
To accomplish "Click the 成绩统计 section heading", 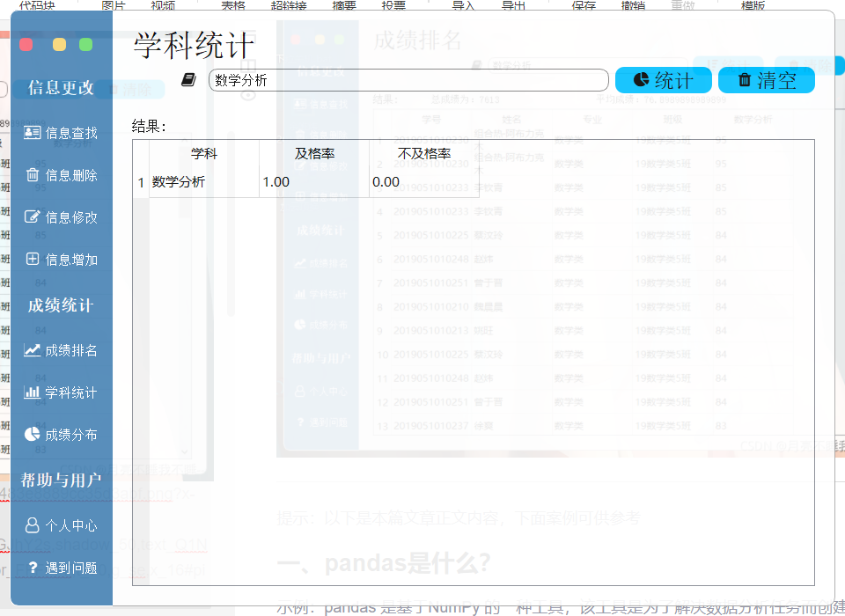I will 61,305.
